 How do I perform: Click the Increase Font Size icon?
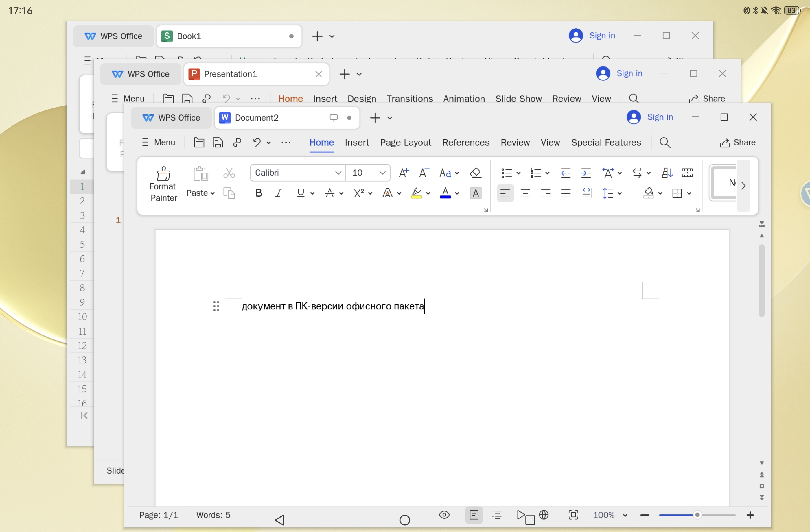(404, 173)
